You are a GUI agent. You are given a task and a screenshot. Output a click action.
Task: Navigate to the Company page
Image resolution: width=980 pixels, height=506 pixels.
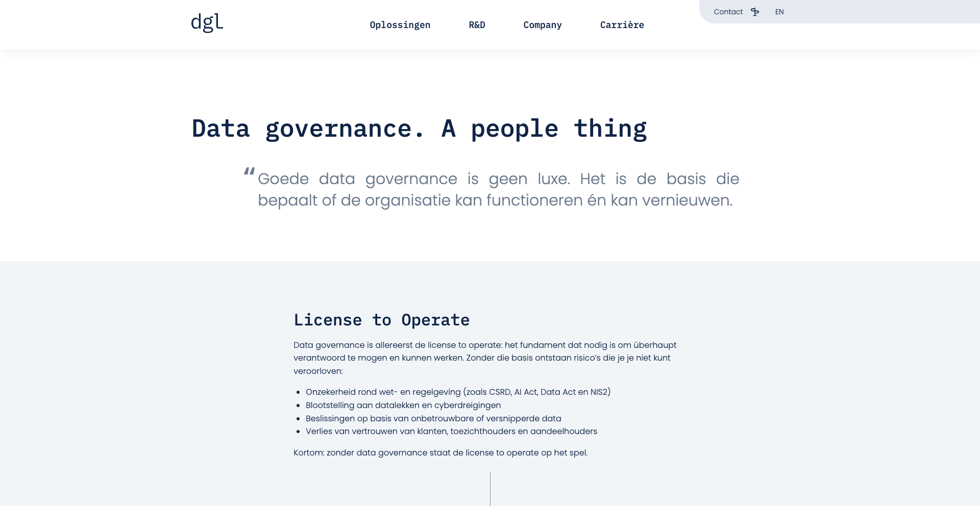543,24
